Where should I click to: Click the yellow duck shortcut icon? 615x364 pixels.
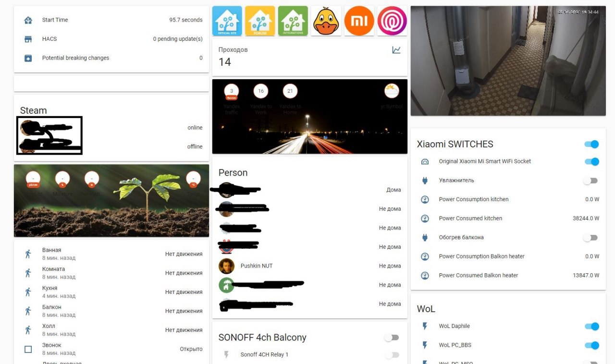[326, 21]
